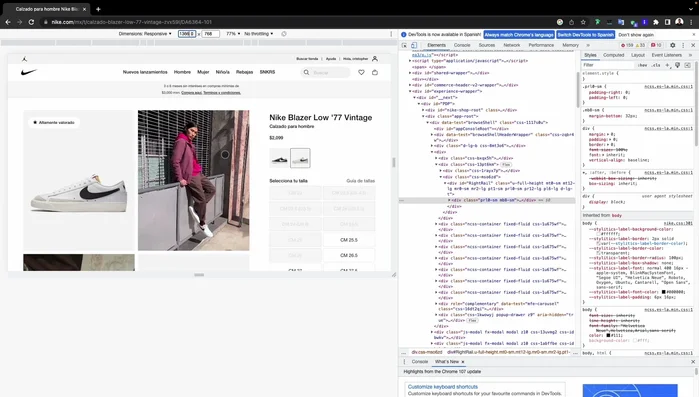Toggle .cls class editor
Image resolution: width=699 pixels, height=397 pixels.
pyautogui.click(x=656, y=65)
